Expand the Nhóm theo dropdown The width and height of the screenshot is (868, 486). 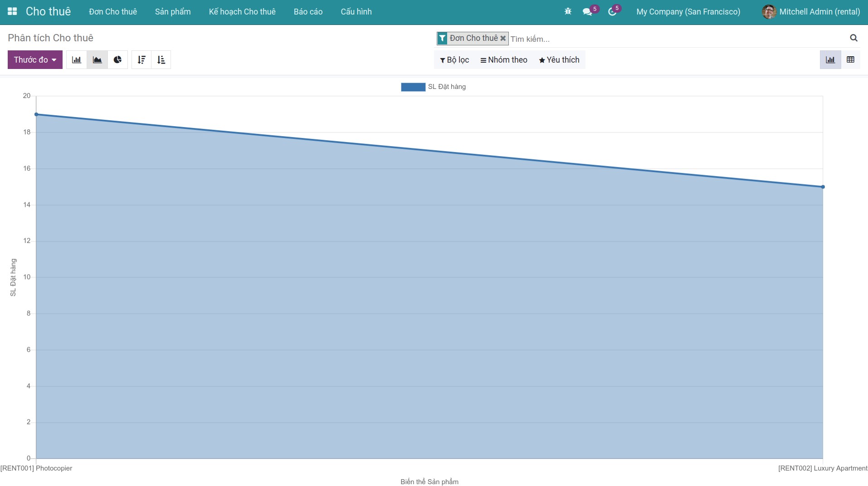pyautogui.click(x=504, y=60)
